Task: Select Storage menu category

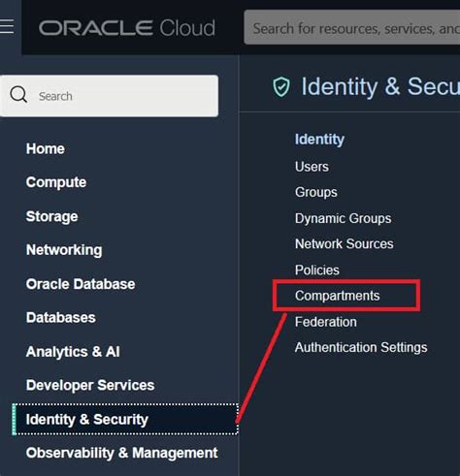Action: click(51, 217)
